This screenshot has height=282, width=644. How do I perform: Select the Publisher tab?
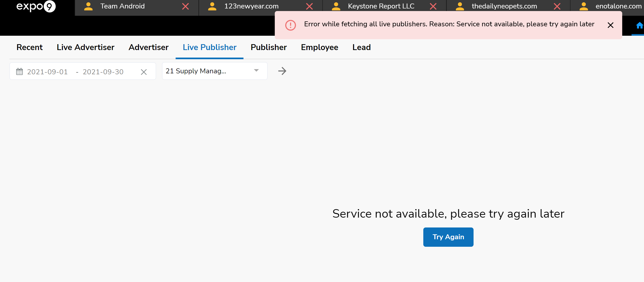[269, 47]
